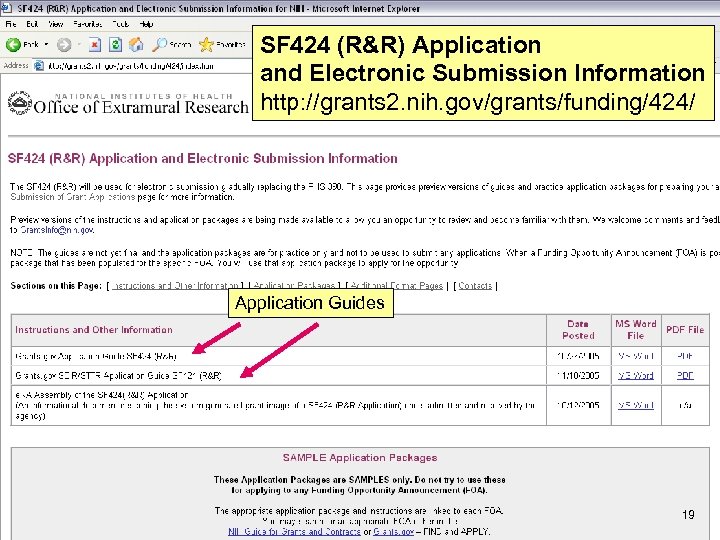Click the page icon in the address bar

39,66
